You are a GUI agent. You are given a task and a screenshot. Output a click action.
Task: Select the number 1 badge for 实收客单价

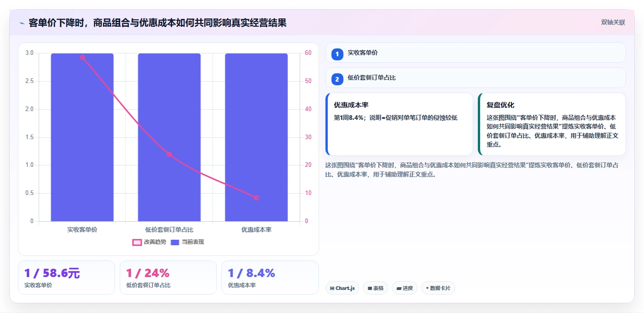337,54
